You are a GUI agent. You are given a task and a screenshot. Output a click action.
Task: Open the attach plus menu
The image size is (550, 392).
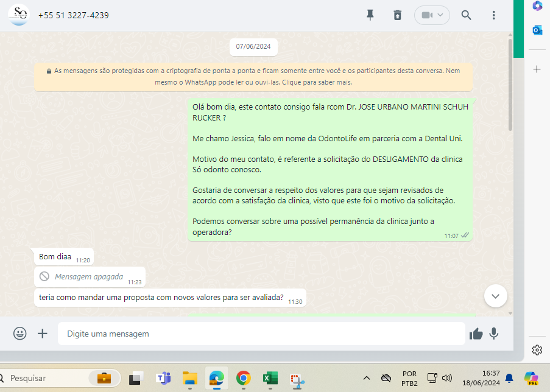[43, 334]
